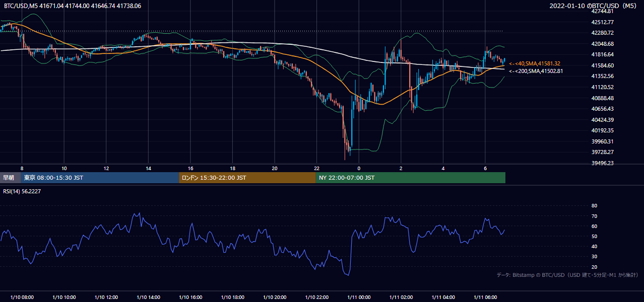Click price axis value 41816.64

tap(602, 54)
